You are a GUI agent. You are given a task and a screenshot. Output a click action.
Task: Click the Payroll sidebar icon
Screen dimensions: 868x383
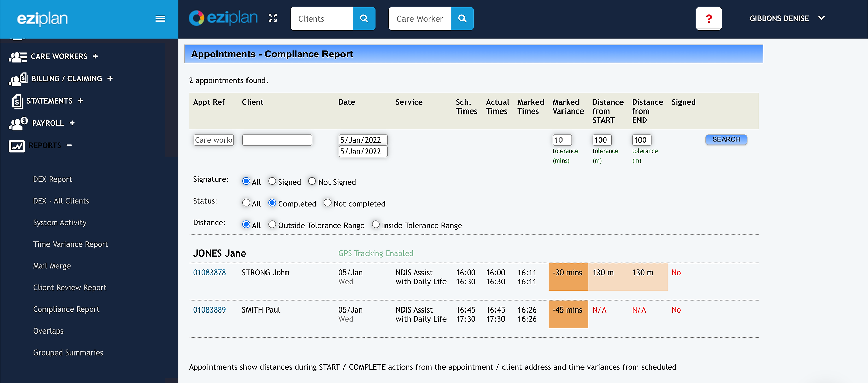click(19, 123)
